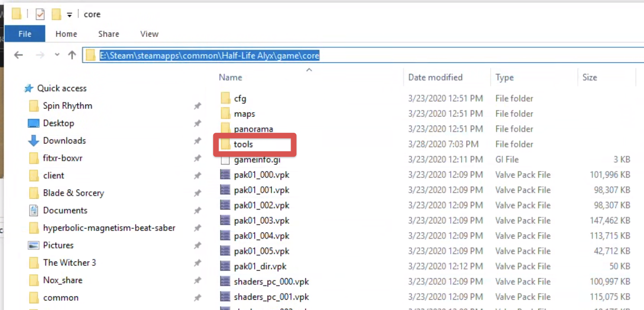Click the maps folder icon

225,113
